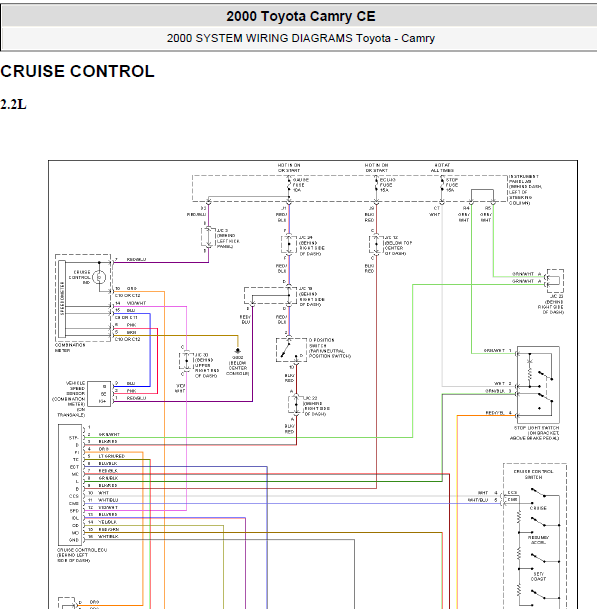Click the CRUISE switch contact in Cruise Control Switch
The image size is (597, 609).
pyautogui.click(x=538, y=493)
